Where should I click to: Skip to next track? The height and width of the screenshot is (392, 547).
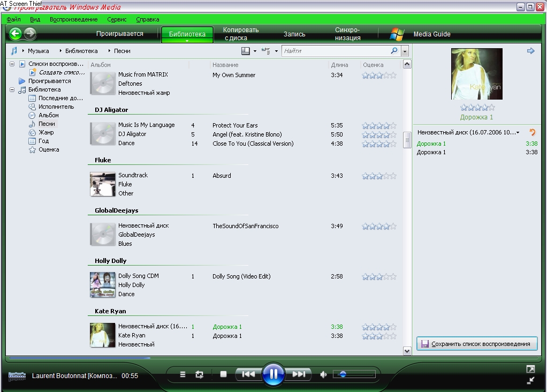pos(298,374)
